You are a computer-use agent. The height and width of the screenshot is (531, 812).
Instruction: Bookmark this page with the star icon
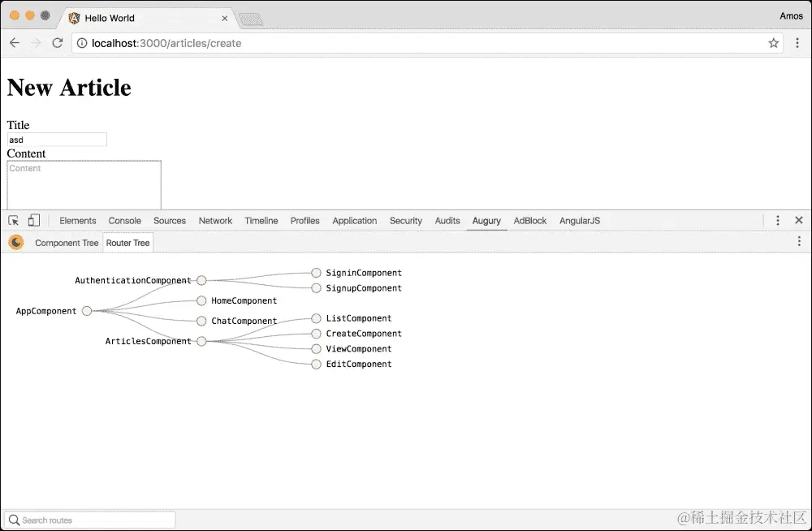773,43
